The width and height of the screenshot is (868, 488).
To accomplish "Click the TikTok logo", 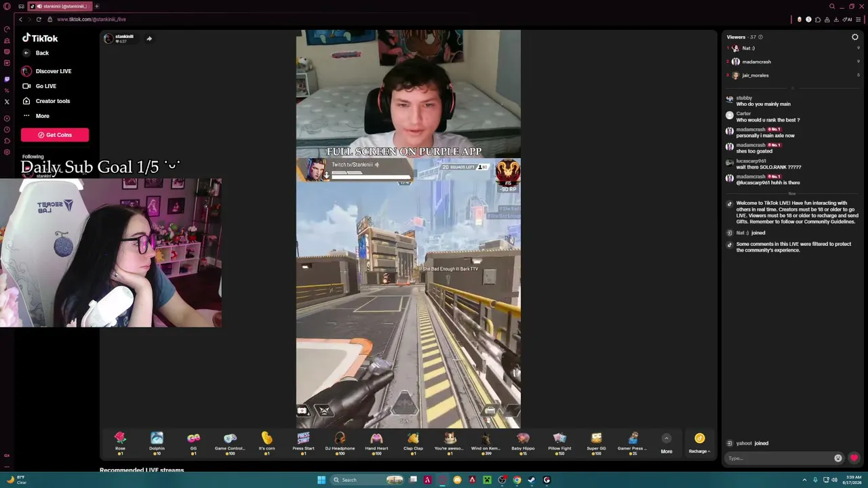I will pyautogui.click(x=40, y=38).
